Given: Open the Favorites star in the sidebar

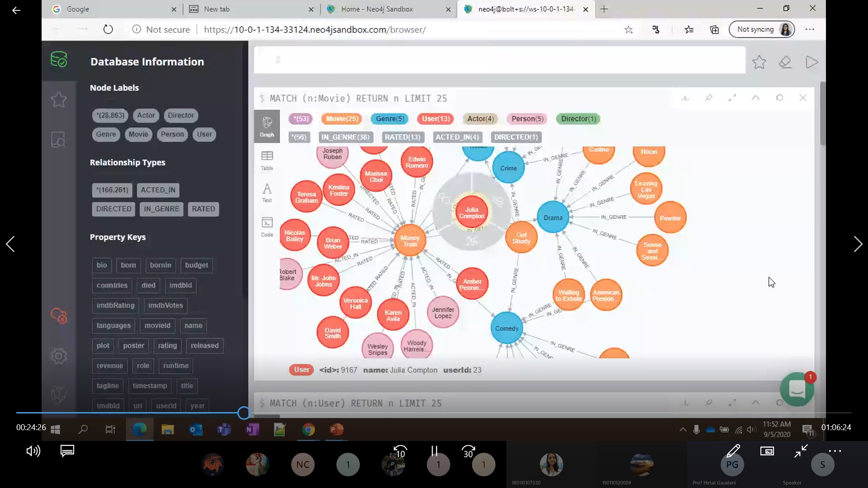Looking at the screenshot, I should pos(59,99).
